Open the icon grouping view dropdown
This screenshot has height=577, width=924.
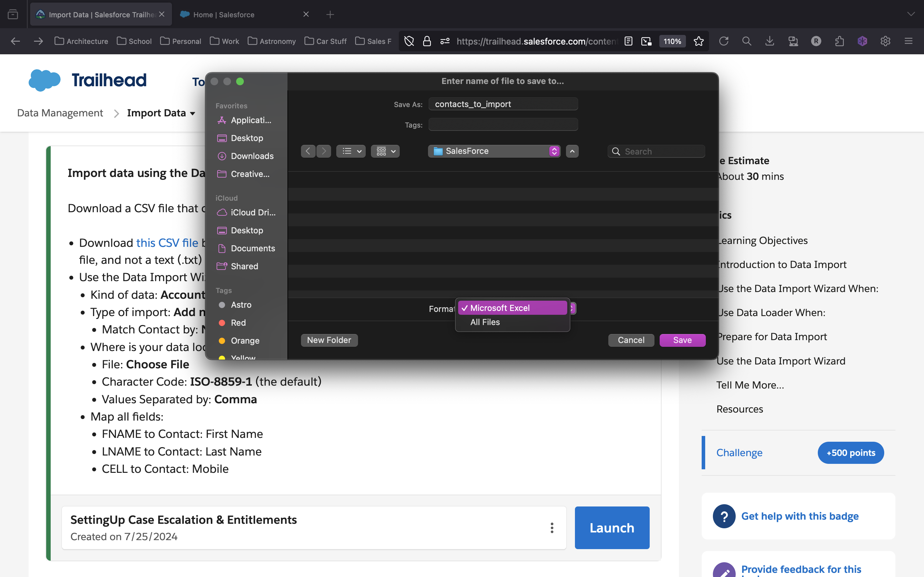[385, 151]
